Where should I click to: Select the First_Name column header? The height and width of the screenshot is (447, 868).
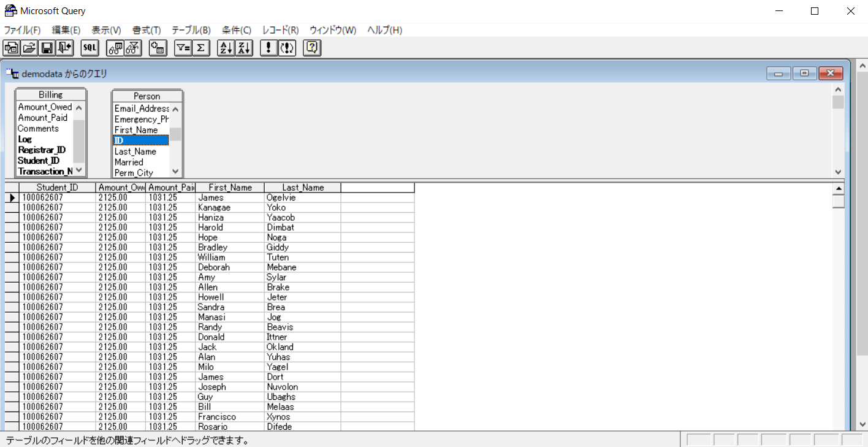tap(230, 188)
